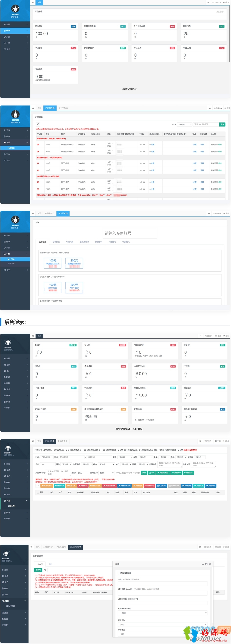
Task: Click the 内容 icon on admin 首页 dashboard sidebar
Action: [x=5, y=377]
